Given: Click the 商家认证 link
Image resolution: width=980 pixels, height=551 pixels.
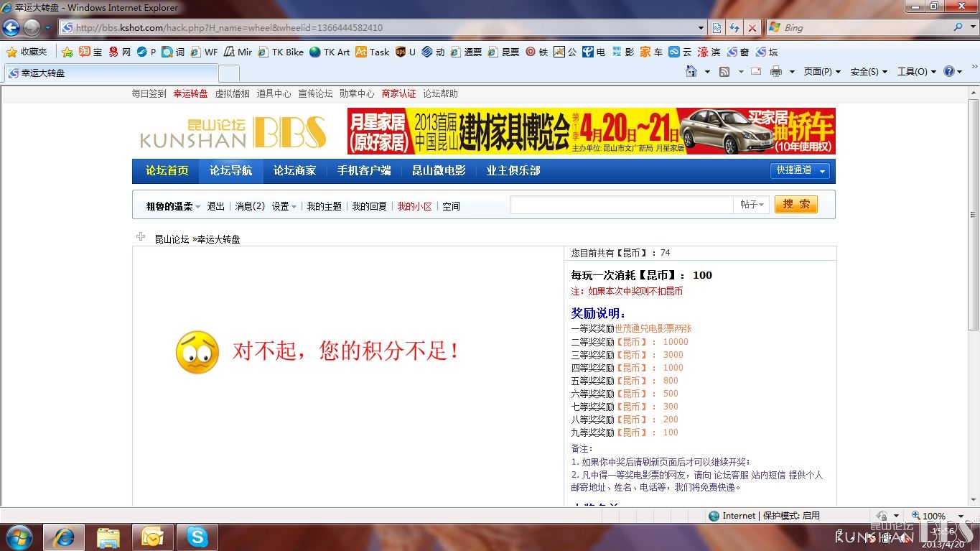Looking at the screenshot, I should point(398,93).
